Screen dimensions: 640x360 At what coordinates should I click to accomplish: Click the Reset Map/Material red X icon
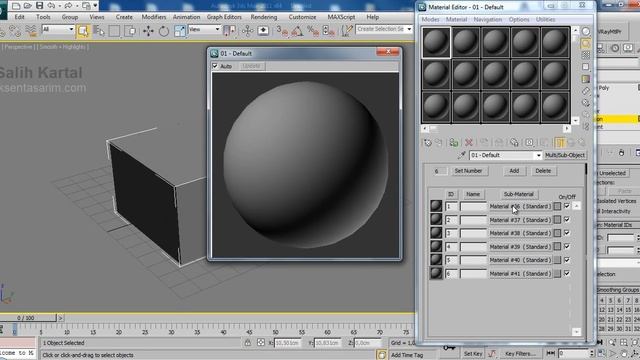469,142
